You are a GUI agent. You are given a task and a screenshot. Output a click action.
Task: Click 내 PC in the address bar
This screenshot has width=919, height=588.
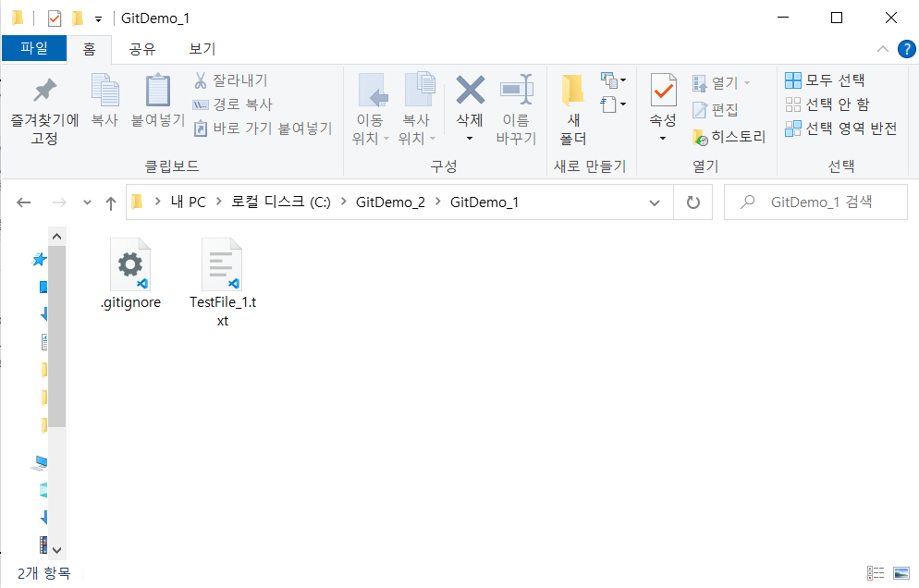point(188,202)
